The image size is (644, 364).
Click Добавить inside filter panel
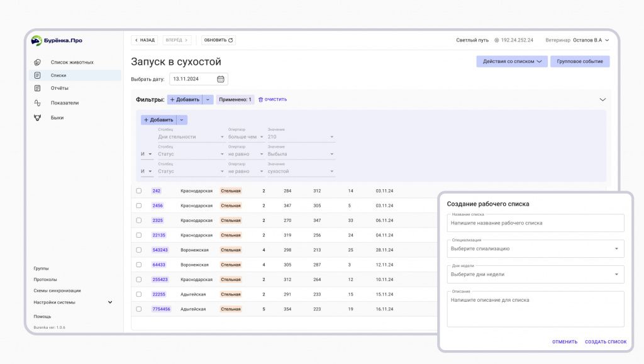(158, 120)
